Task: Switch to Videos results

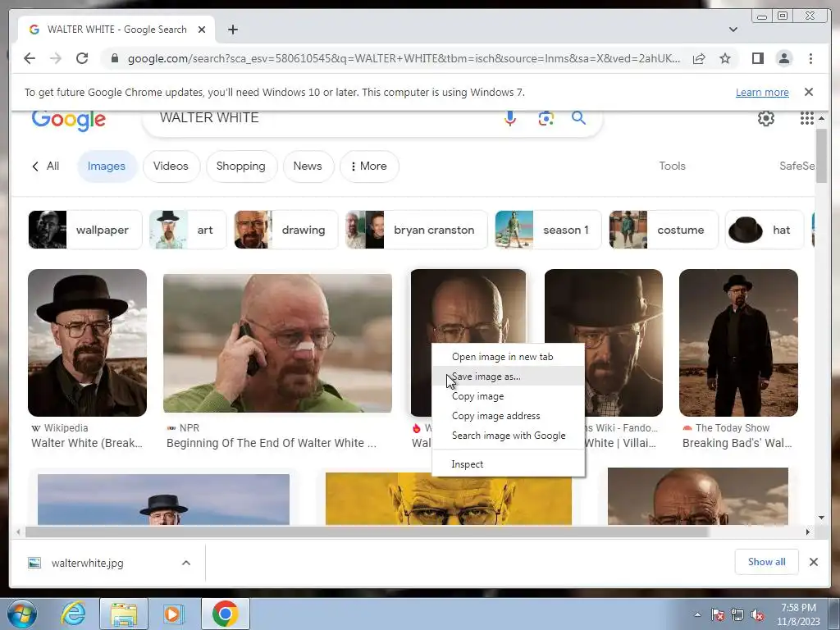Action: (x=171, y=166)
